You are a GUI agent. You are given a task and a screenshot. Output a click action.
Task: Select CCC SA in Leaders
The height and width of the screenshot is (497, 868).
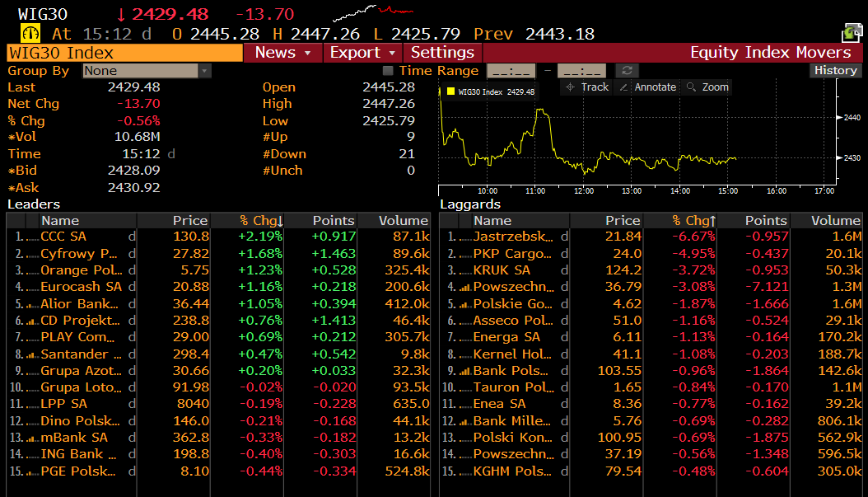(218, 237)
